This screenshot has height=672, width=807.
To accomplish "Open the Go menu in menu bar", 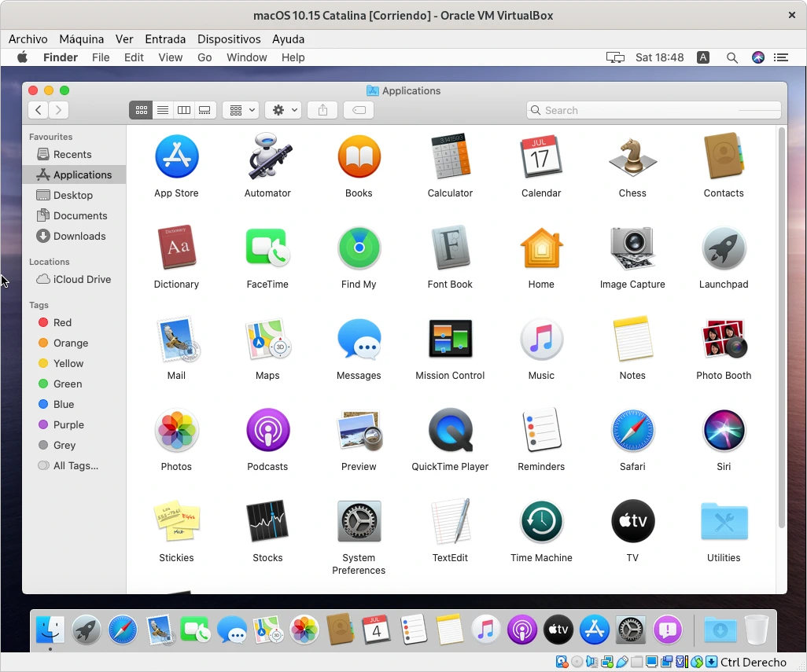I will tap(205, 57).
